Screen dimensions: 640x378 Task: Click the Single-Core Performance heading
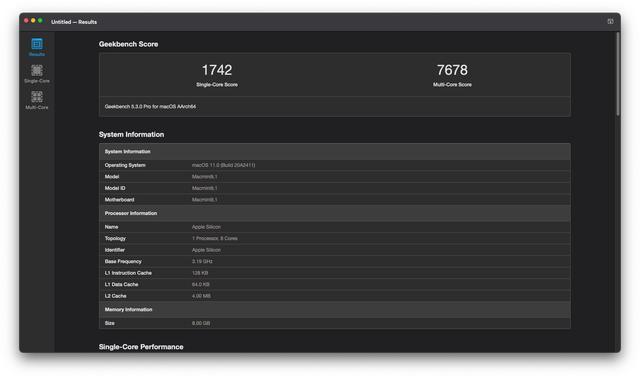141,347
